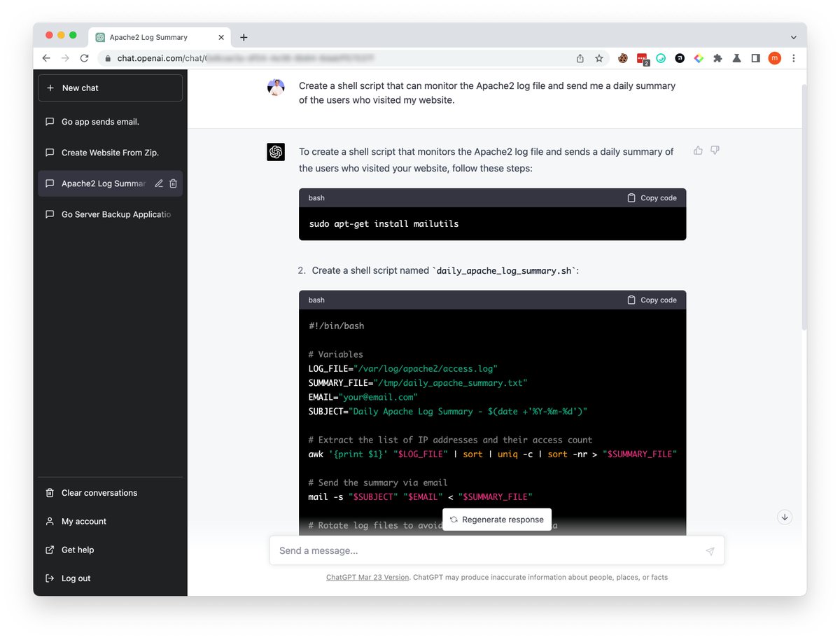The width and height of the screenshot is (840, 640).
Task: Open ChatGPT Mar 23 Version link
Action: pos(367,578)
